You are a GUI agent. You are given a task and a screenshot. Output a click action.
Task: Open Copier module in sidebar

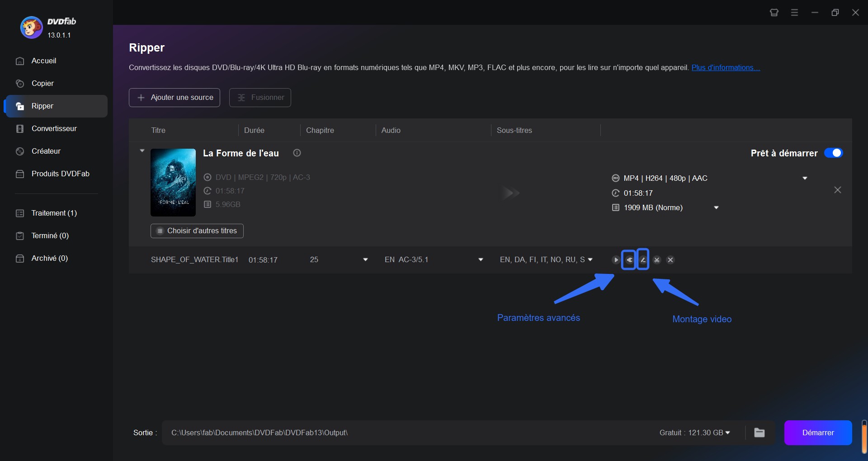pyautogui.click(x=56, y=83)
